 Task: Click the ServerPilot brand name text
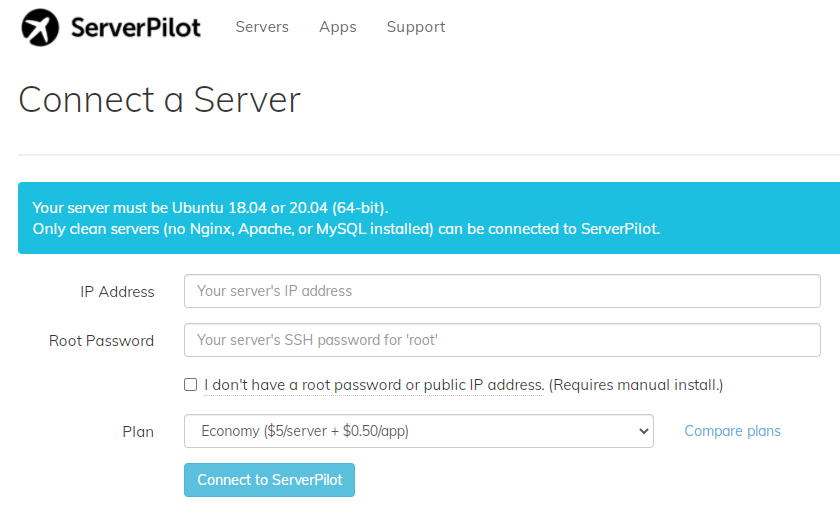point(135,28)
